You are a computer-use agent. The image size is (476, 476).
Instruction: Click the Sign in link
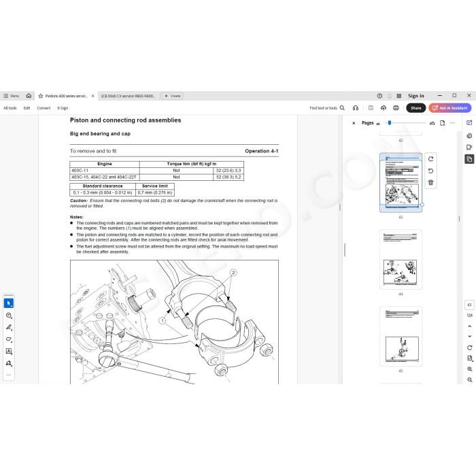click(x=416, y=96)
